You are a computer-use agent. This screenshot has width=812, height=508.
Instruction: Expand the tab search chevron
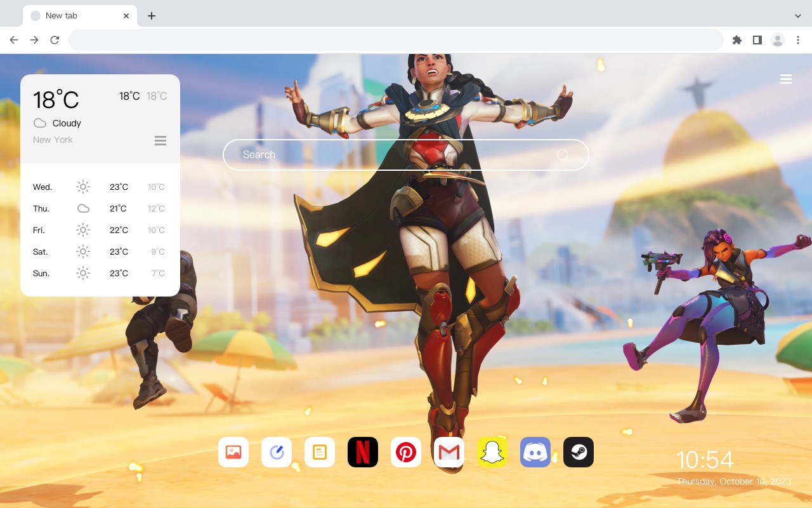click(797, 16)
